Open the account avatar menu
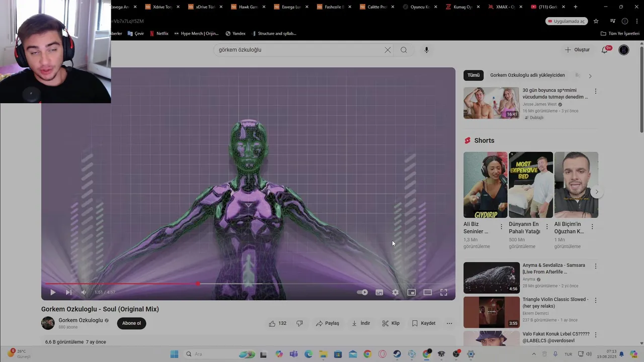 624,50
